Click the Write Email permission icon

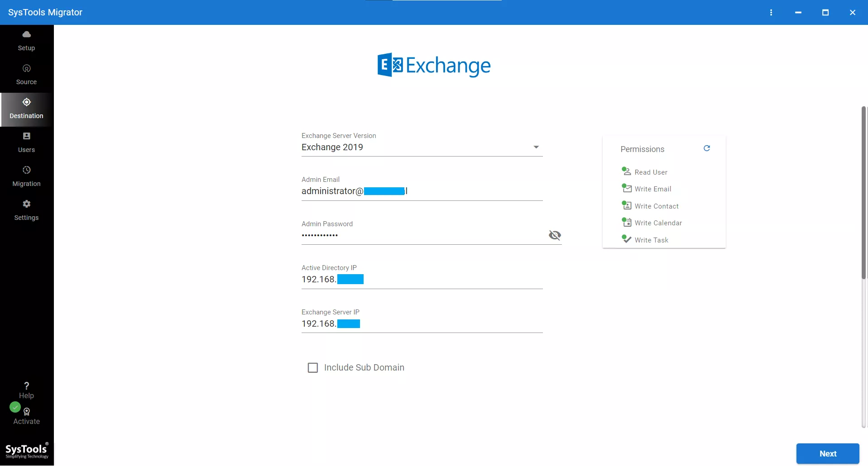tap(627, 188)
